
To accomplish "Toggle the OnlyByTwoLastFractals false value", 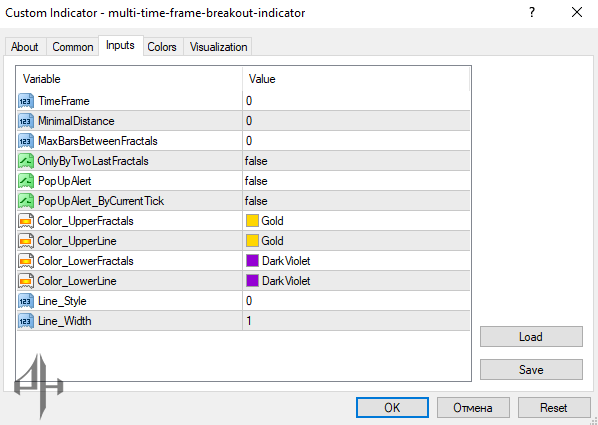I will click(356, 161).
